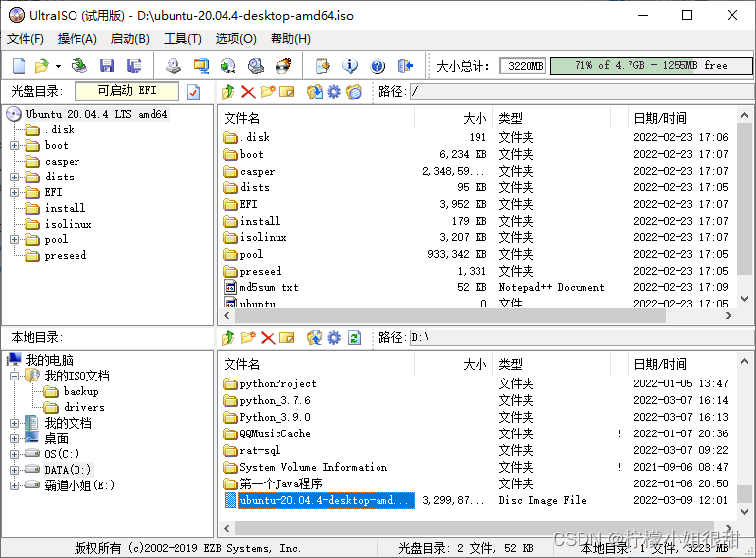Viewport: 756px width, 558px height.
Task: Open the 帮助(H) menu
Action: tap(290, 38)
